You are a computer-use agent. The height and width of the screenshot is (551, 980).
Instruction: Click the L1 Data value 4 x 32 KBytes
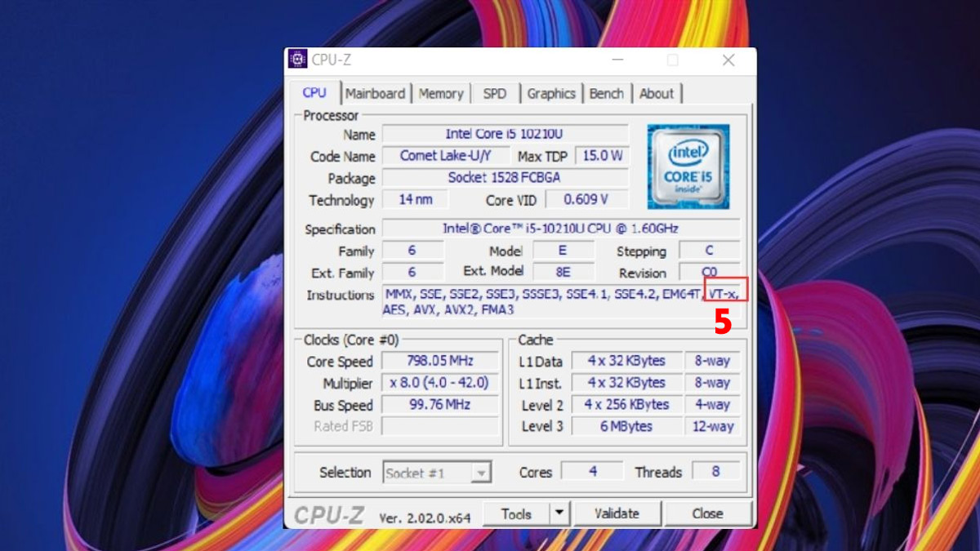(626, 361)
